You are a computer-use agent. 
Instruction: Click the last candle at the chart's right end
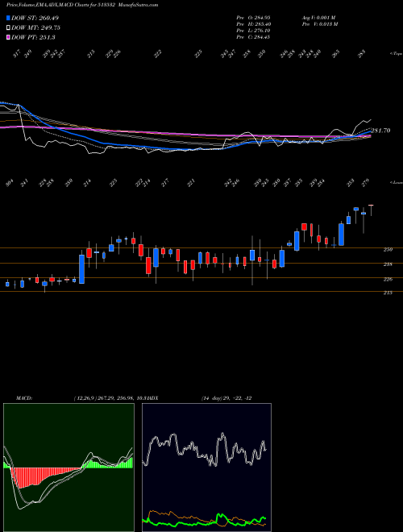371,210
